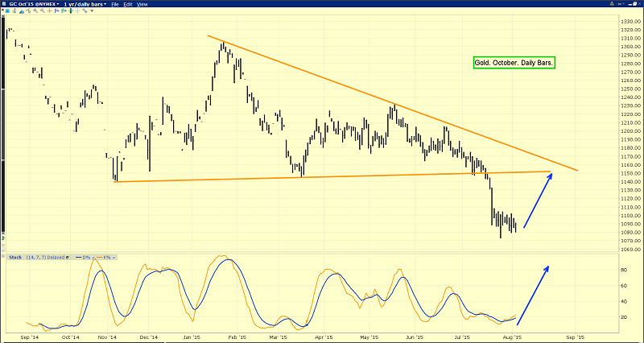
Task: Select the Gold. October. Daily Bars. label
Action: point(514,62)
